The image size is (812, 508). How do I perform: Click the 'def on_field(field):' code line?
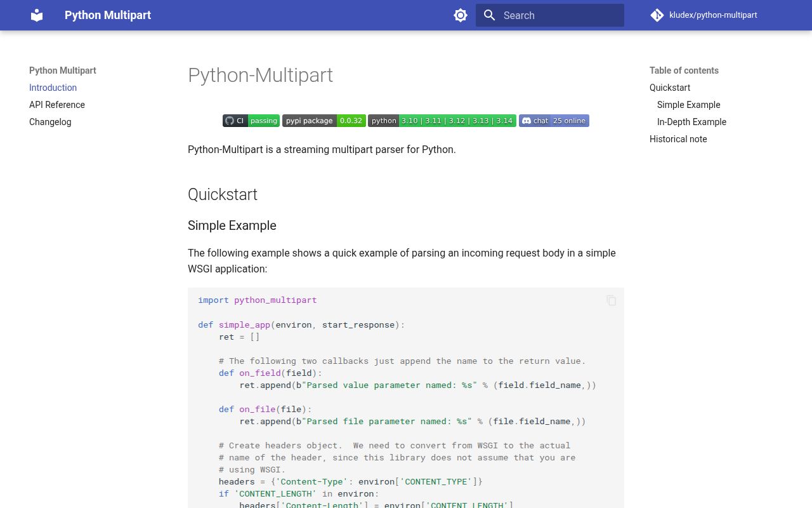(270, 373)
